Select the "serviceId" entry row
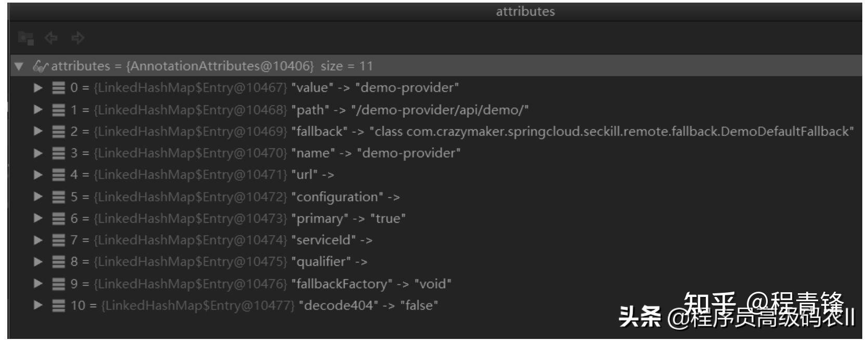The height and width of the screenshot is (340, 868). (x=332, y=240)
